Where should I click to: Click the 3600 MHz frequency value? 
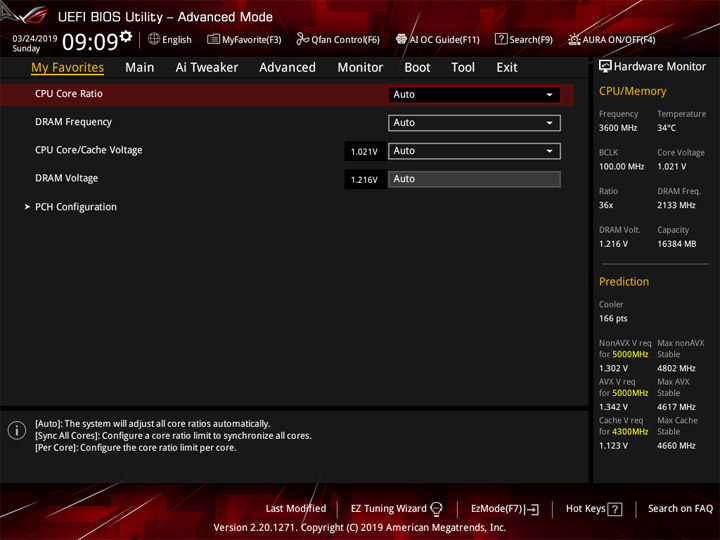tap(618, 128)
